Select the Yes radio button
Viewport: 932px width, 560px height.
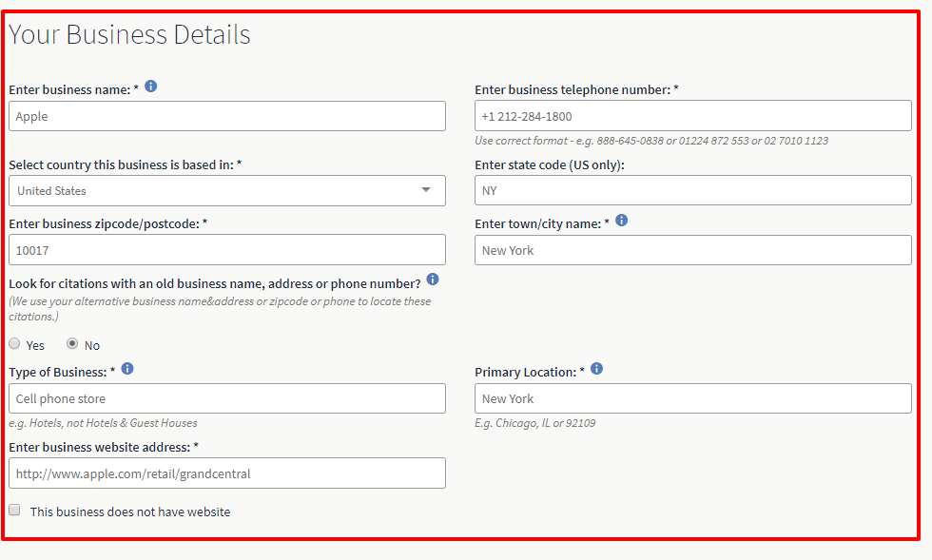pyautogui.click(x=14, y=343)
